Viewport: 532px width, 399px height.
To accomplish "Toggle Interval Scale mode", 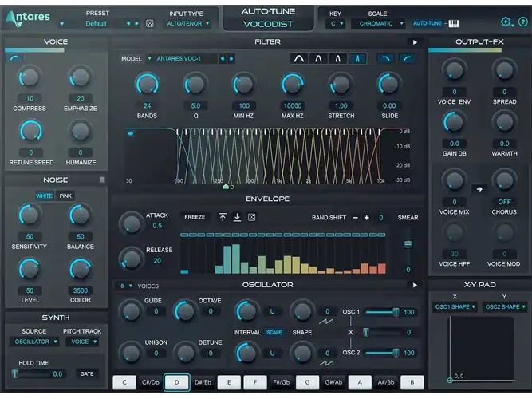I will tap(274, 333).
